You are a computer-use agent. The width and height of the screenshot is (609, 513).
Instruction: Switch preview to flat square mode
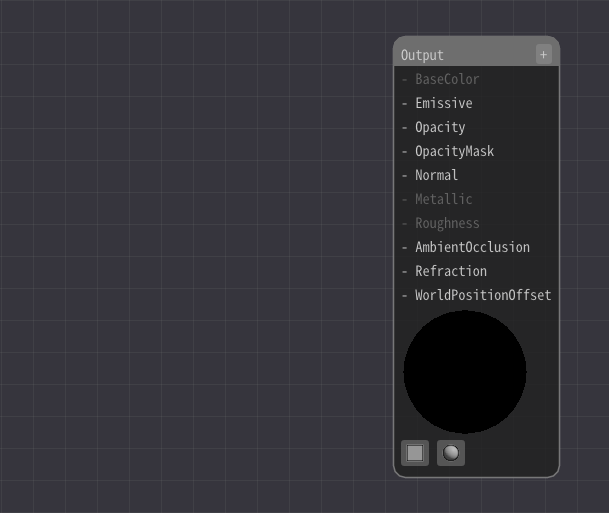pyautogui.click(x=415, y=453)
